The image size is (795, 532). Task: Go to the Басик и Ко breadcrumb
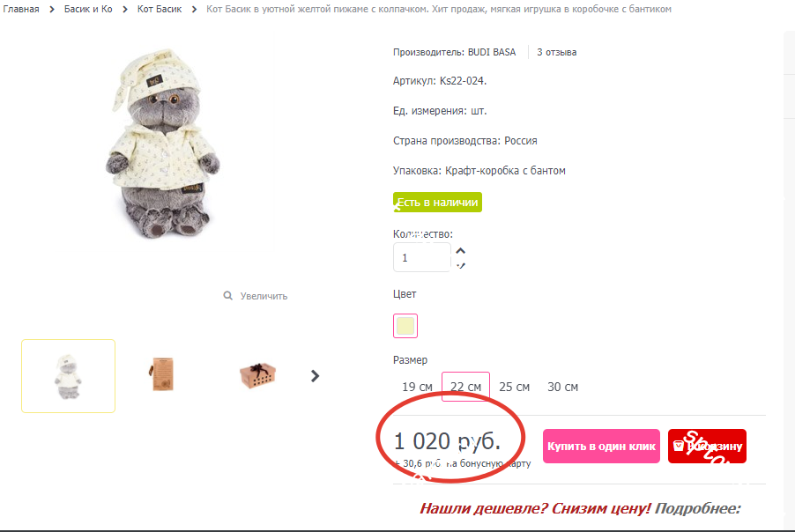tap(88, 9)
